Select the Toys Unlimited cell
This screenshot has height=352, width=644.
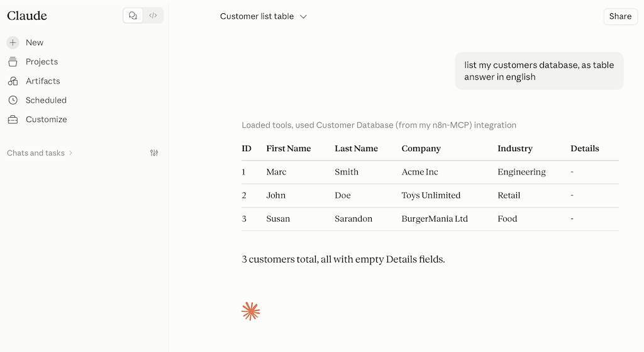(431, 195)
